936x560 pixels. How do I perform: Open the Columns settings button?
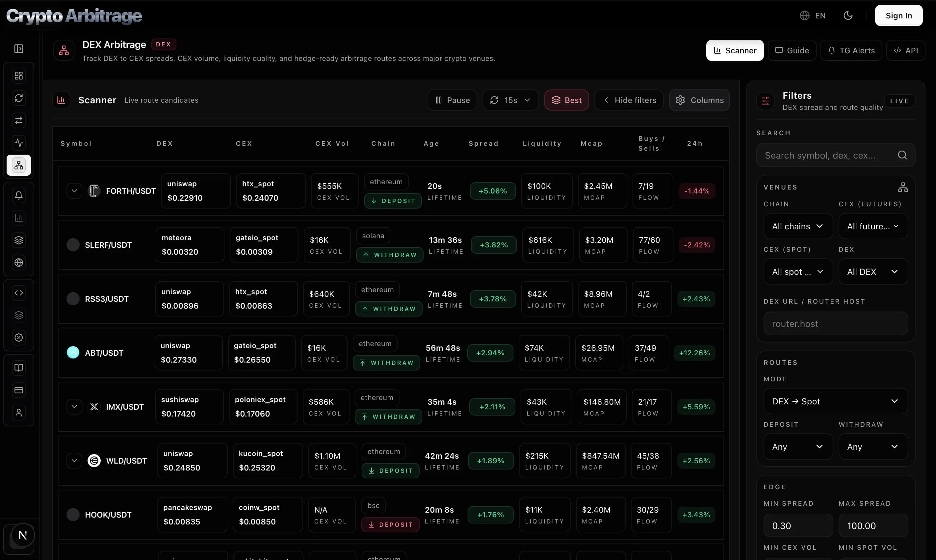699,100
